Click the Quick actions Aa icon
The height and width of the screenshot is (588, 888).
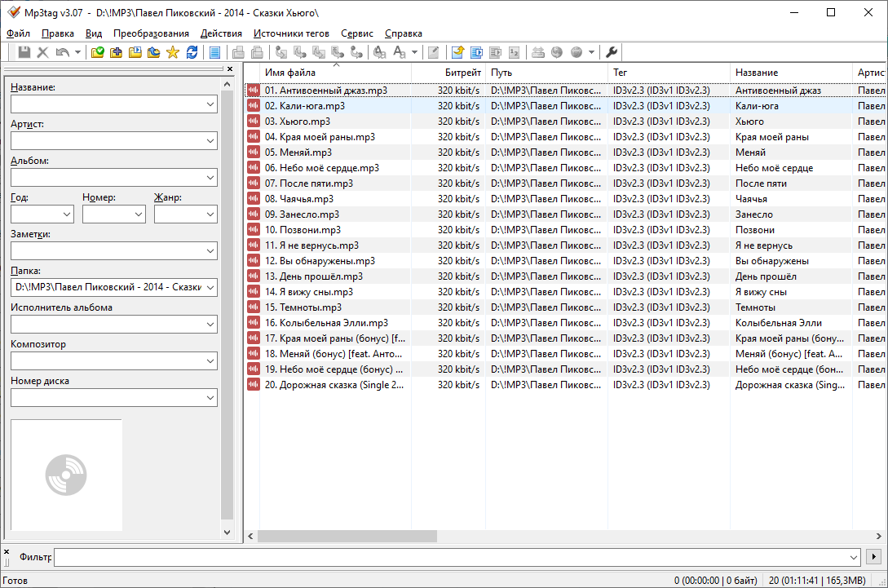[x=400, y=52]
